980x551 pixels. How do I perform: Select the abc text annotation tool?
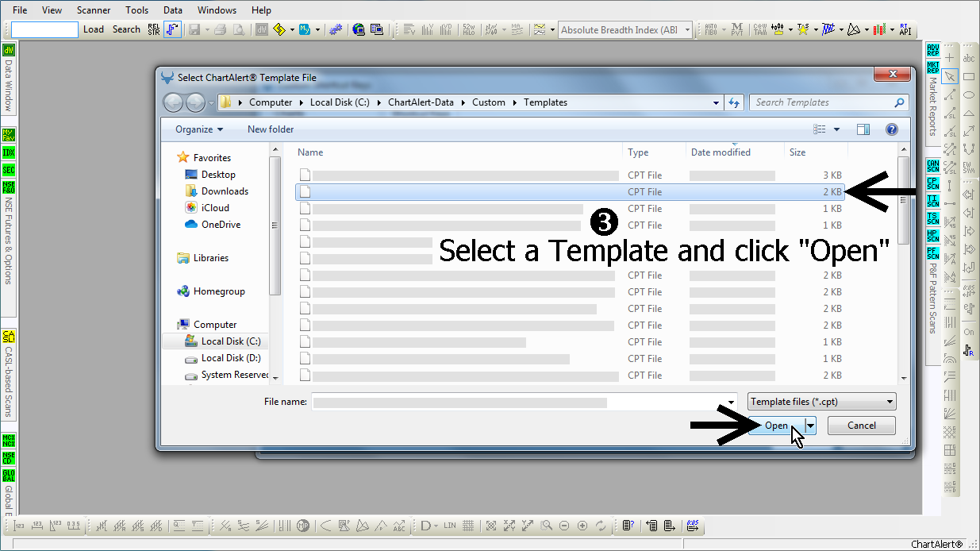tap(969, 58)
